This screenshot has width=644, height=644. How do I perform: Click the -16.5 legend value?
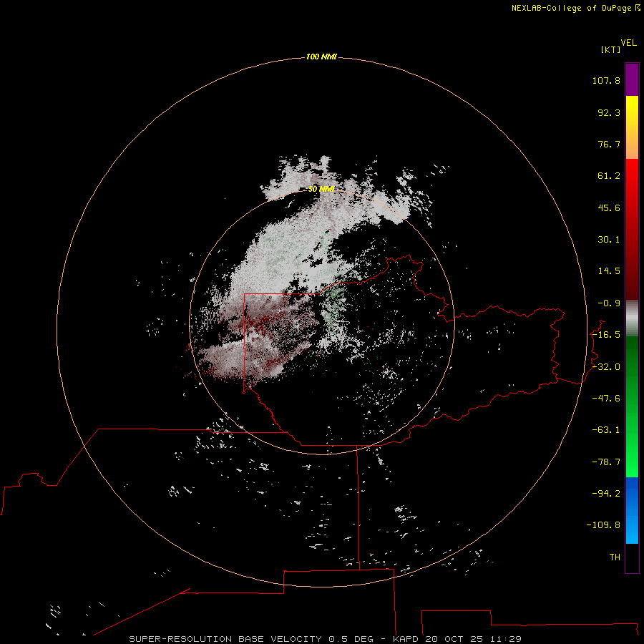[606, 335]
